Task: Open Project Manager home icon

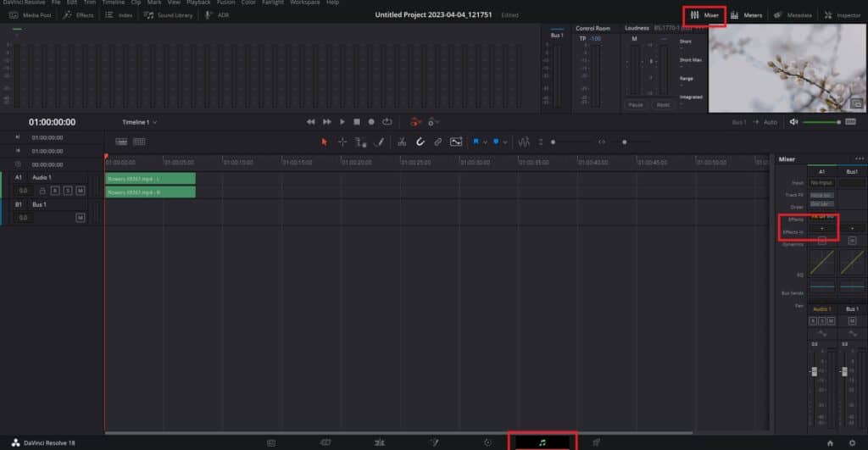Action: point(830,443)
